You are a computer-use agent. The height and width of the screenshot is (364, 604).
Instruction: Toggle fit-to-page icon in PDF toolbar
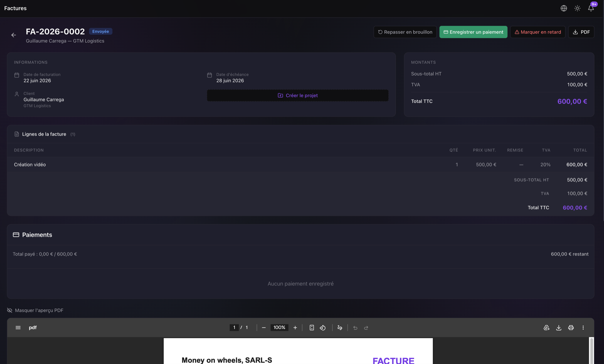[x=312, y=328]
